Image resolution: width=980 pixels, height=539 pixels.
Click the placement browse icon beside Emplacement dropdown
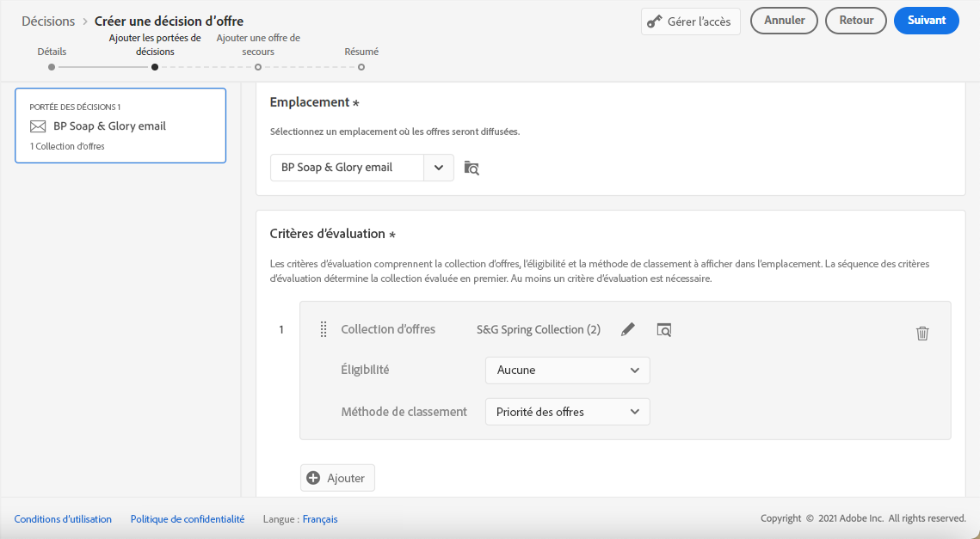[x=471, y=168]
